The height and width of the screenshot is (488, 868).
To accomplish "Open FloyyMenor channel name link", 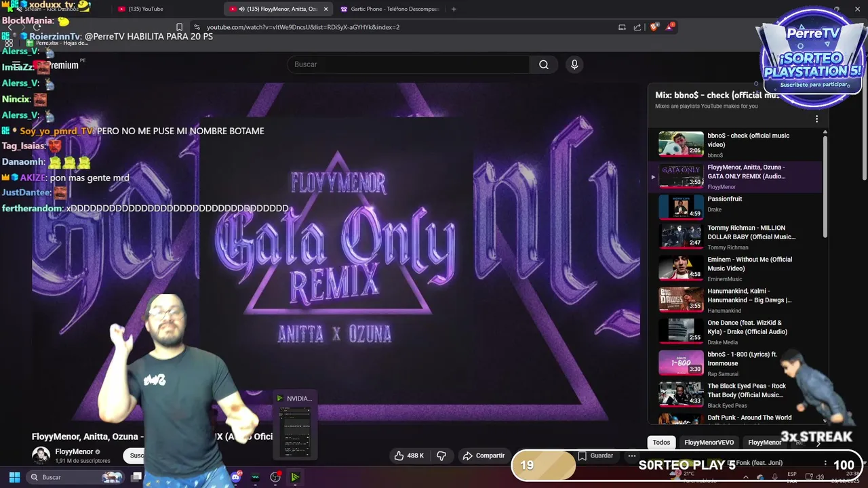I will click(x=74, y=451).
